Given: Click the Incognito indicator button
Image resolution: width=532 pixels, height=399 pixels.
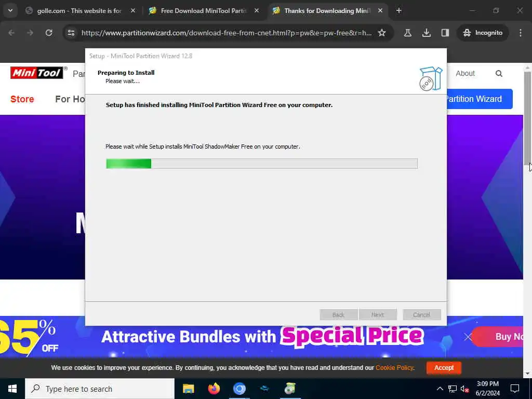Looking at the screenshot, I should [x=483, y=33].
